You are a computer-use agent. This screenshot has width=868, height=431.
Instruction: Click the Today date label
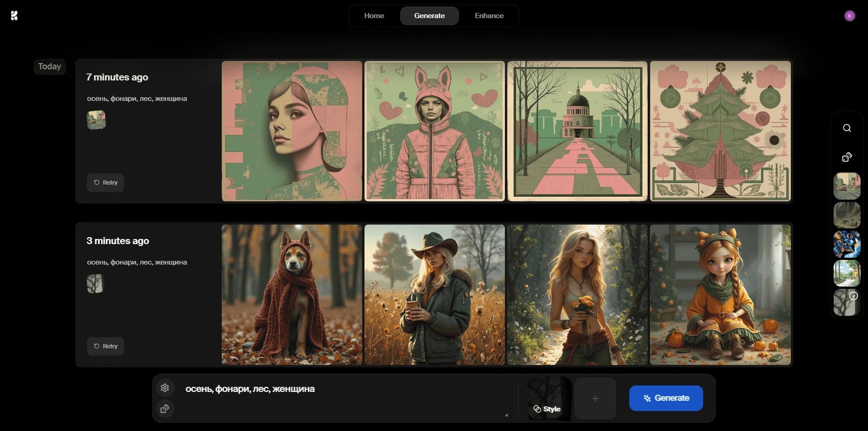(x=50, y=66)
